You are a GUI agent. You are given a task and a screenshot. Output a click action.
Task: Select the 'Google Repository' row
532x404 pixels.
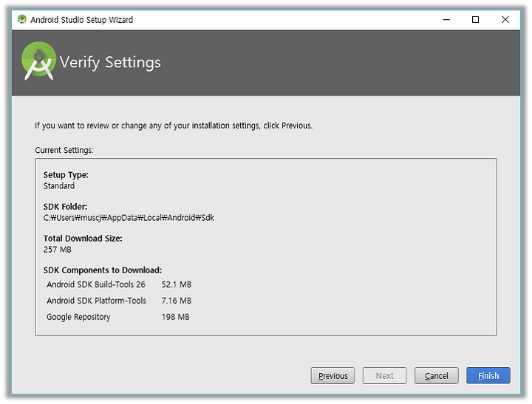click(x=117, y=317)
